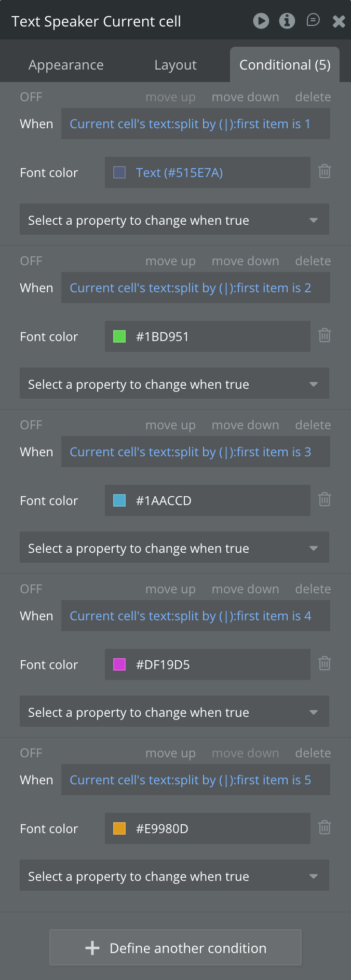Toggle OFF indicator for first item is 5 condition
Viewport: 351px width, 980px height.
tap(31, 753)
